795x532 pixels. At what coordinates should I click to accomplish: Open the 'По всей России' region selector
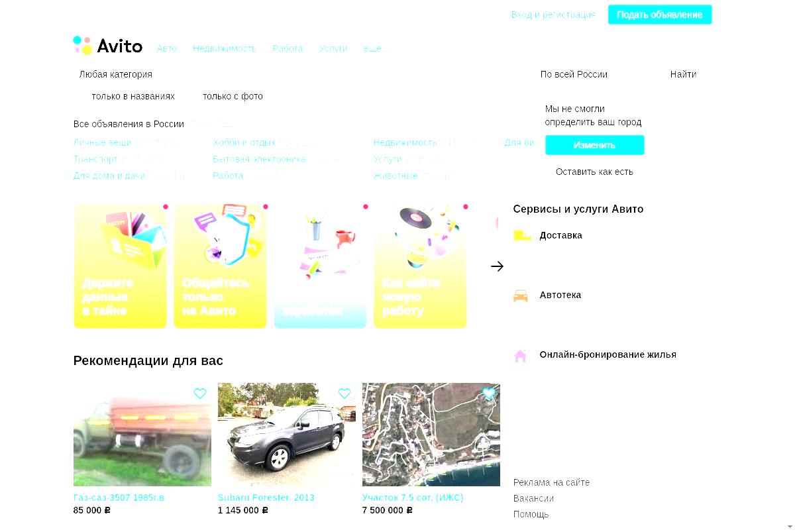(x=574, y=74)
